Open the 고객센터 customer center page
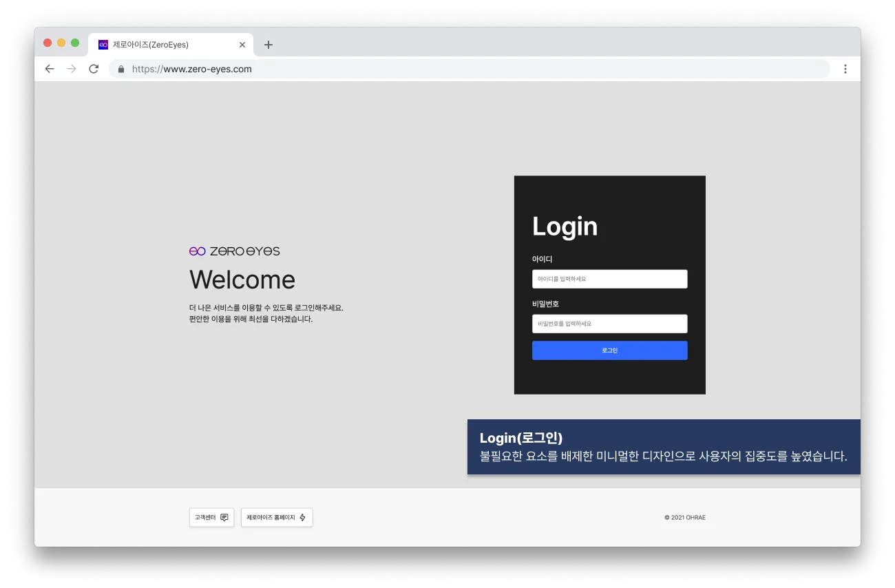 211,517
